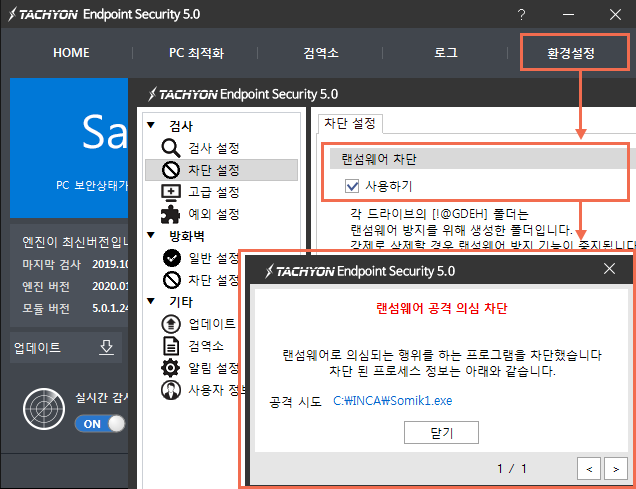The width and height of the screenshot is (636, 489).
Task: Collapse the 방화벽 tree section
Action: pos(151,235)
